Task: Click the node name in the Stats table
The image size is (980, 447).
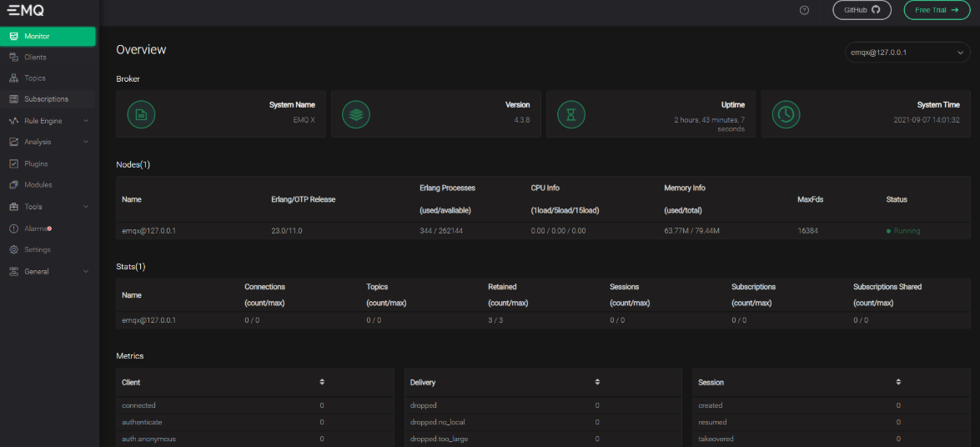Action: pyautogui.click(x=148, y=320)
